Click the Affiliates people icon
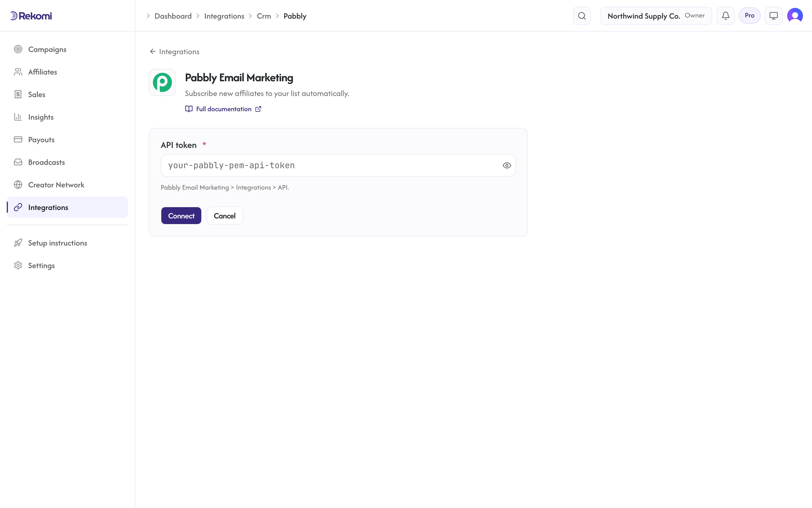Viewport: 812px width, 508px height. coord(18,72)
